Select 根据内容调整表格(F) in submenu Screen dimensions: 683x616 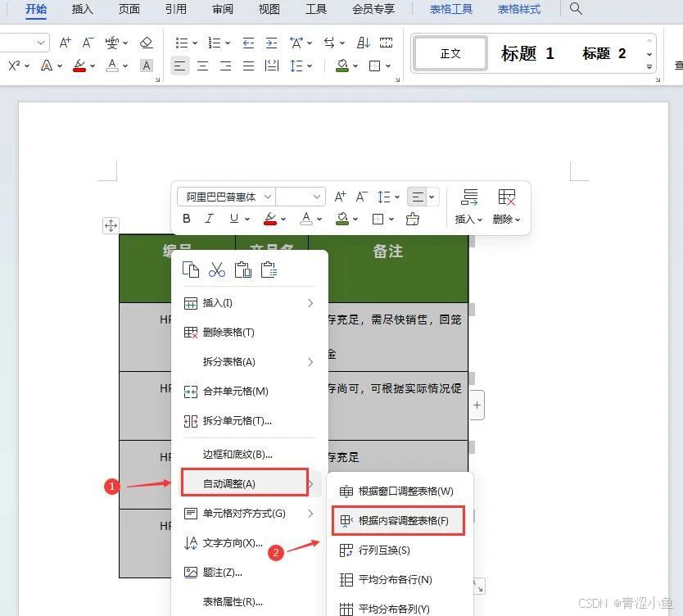pyautogui.click(x=398, y=521)
